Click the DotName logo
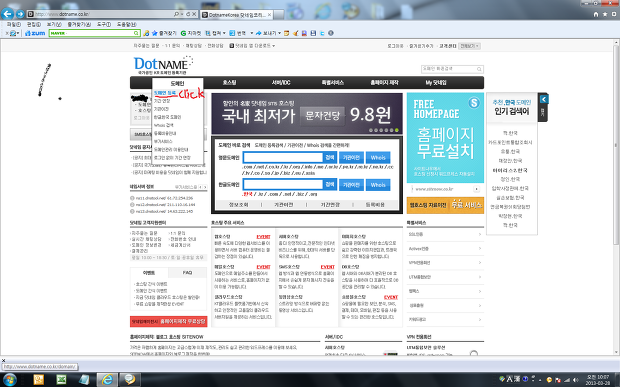The image size is (620, 387). 163,65
